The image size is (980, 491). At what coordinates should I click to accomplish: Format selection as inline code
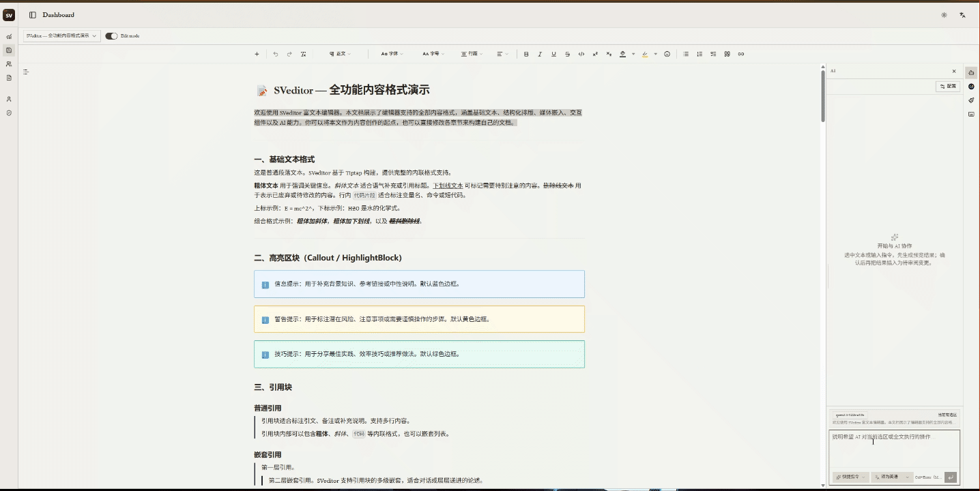pyautogui.click(x=581, y=54)
